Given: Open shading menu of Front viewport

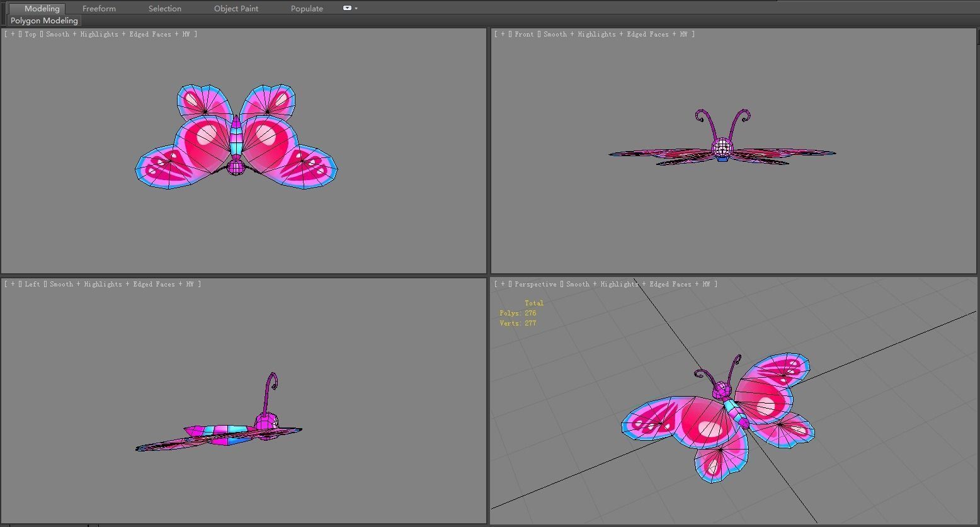Looking at the screenshot, I should [616, 35].
